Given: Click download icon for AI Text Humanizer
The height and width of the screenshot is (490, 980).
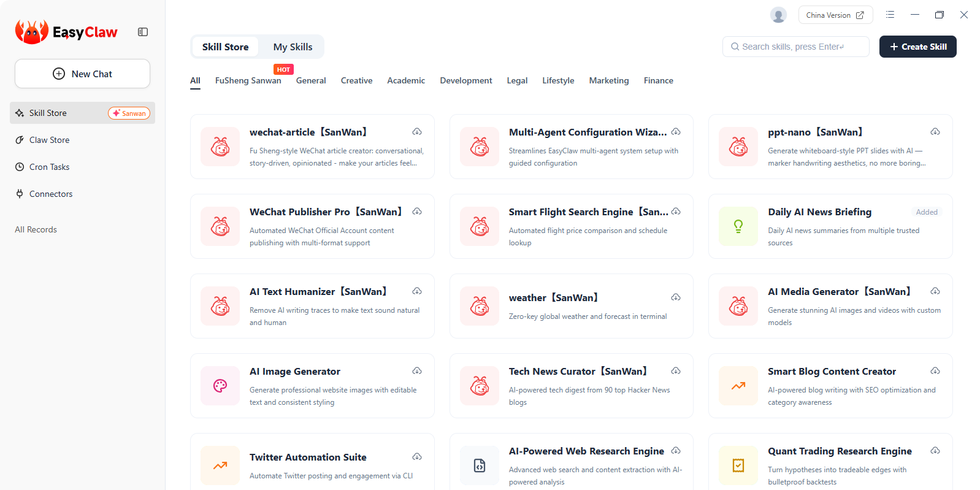Looking at the screenshot, I should pos(417,291).
